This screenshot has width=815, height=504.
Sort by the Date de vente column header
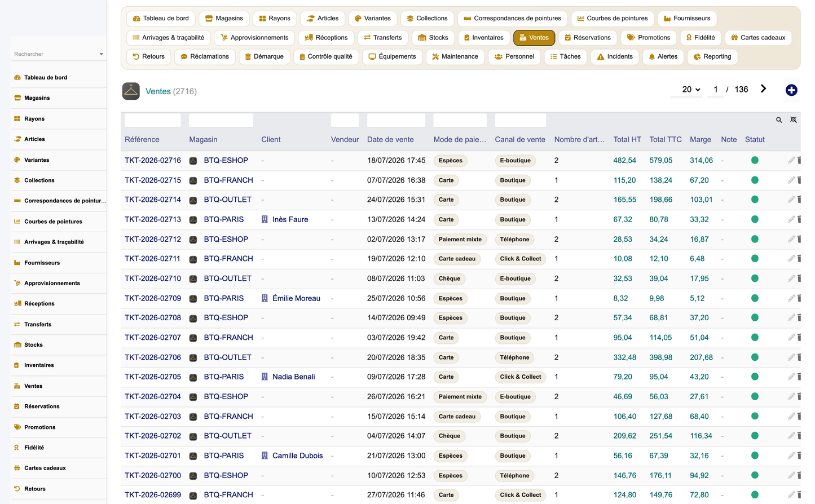pyautogui.click(x=390, y=140)
